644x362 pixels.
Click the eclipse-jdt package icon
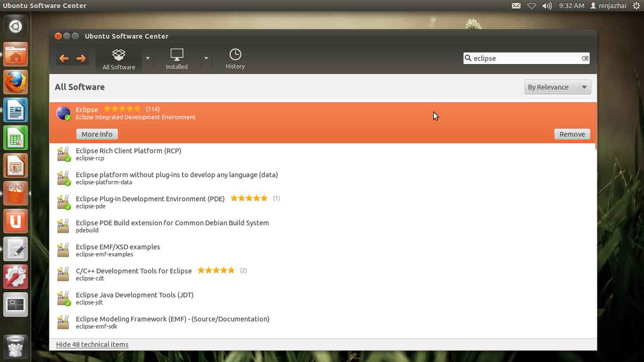click(64, 299)
